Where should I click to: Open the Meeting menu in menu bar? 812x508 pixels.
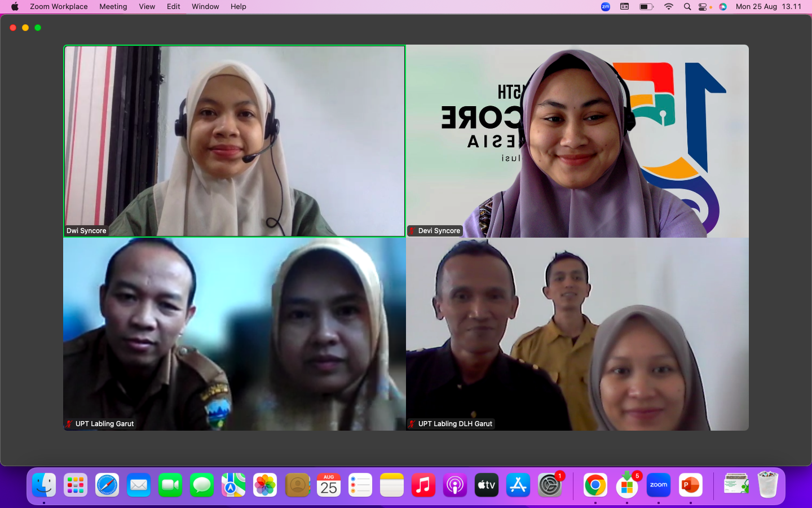tap(113, 7)
